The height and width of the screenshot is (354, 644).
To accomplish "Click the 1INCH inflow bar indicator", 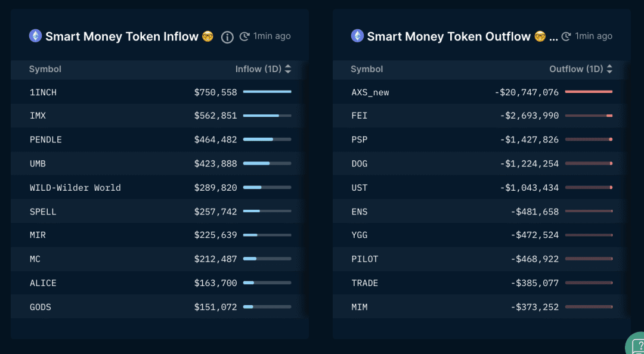I will [x=267, y=92].
